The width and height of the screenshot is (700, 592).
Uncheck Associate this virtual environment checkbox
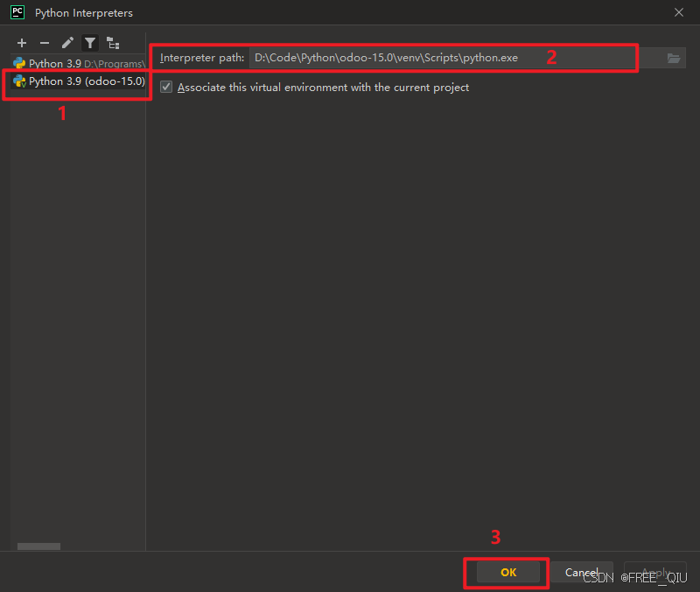[166, 87]
